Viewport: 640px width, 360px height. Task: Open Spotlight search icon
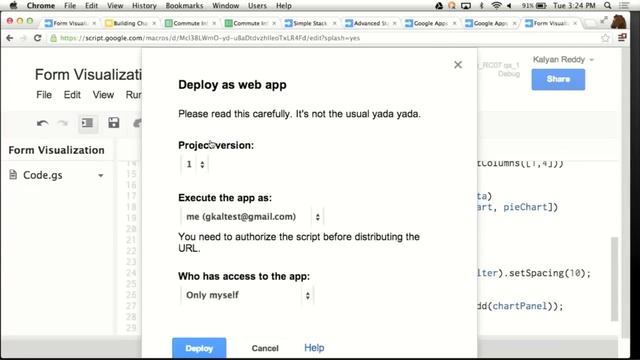(608, 6)
